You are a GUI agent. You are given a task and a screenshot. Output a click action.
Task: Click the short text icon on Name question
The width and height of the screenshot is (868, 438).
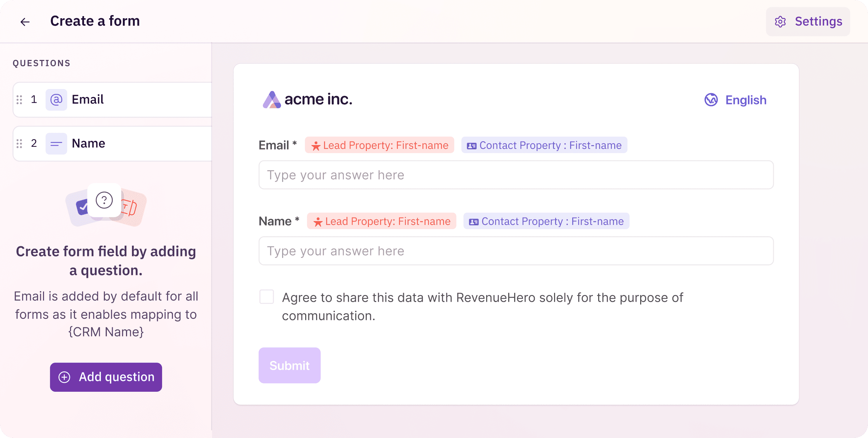point(56,144)
